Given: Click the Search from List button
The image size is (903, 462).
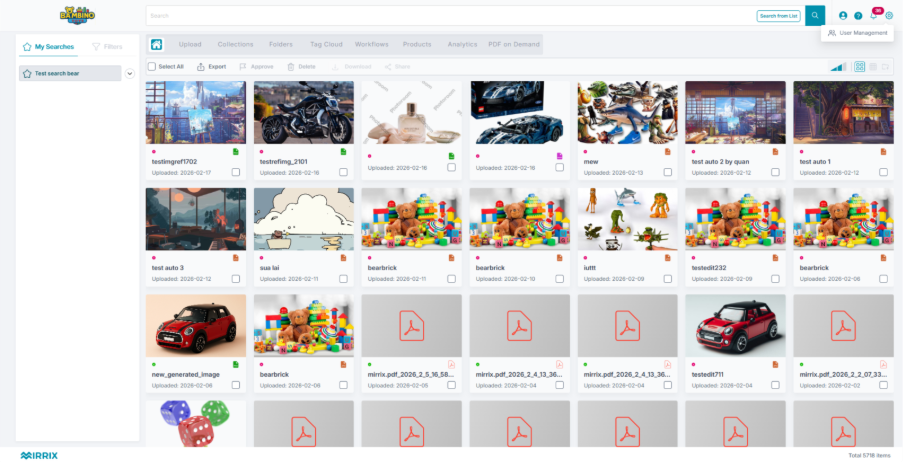Looking at the screenshot, I should (x=779, y=16).
